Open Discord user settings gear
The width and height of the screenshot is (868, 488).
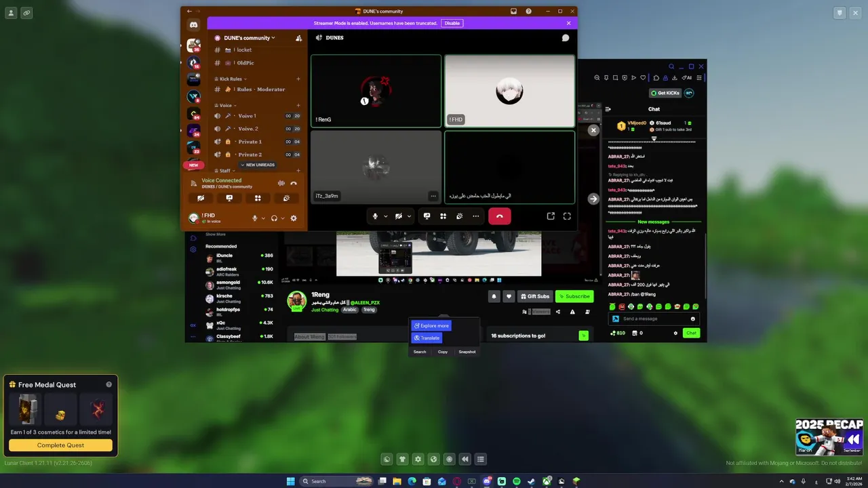[294, 218]
